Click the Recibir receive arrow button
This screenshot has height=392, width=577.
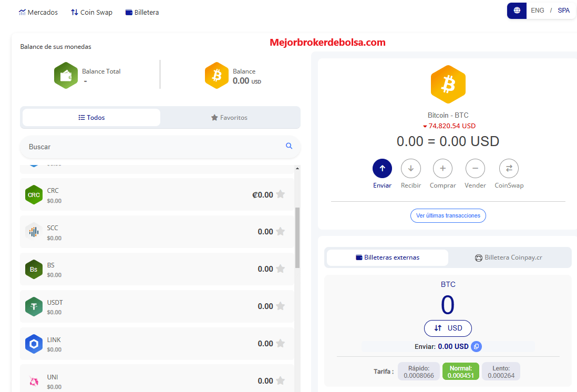pos(410,169)
